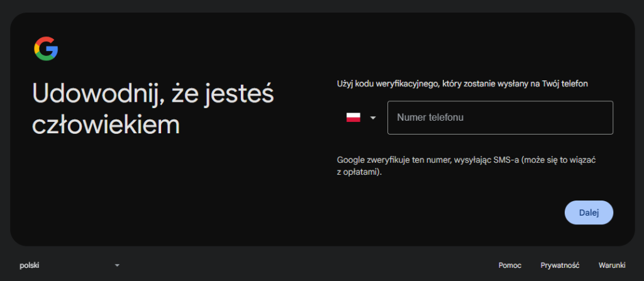Click the word "człowiekiem" in the heading
This screenshot has height=281, width=644.
click(106, 124)
